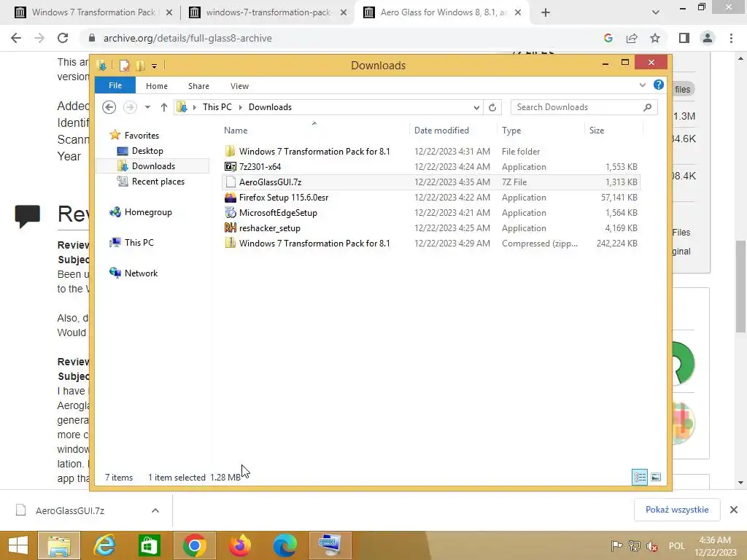Click the search magnifier icon
The width and height of the screenshot is (747, 560).
(x=647, y=108)
